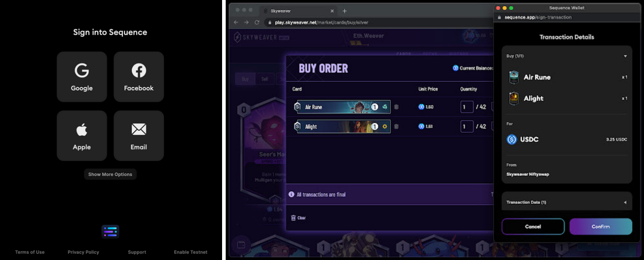Sign in with the Facebook button
This screenshot has width=644, height=260.
pos(139,77)
